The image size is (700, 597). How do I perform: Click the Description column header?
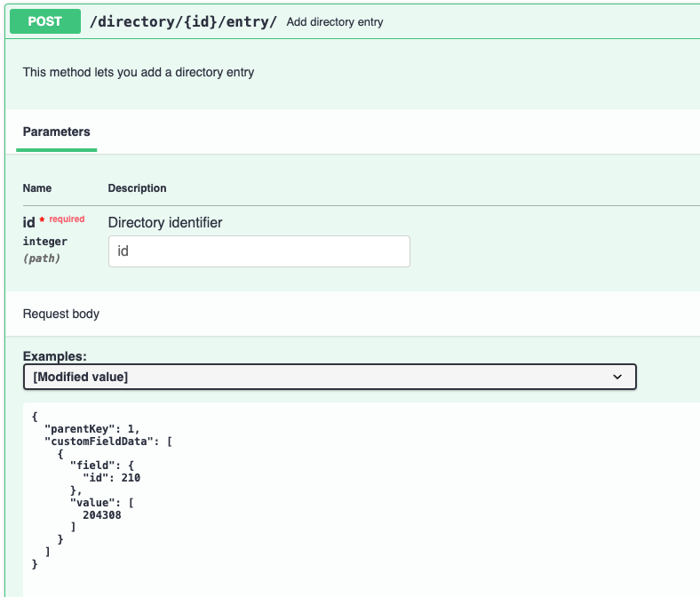pyautogui.click(x=137, y=188)
